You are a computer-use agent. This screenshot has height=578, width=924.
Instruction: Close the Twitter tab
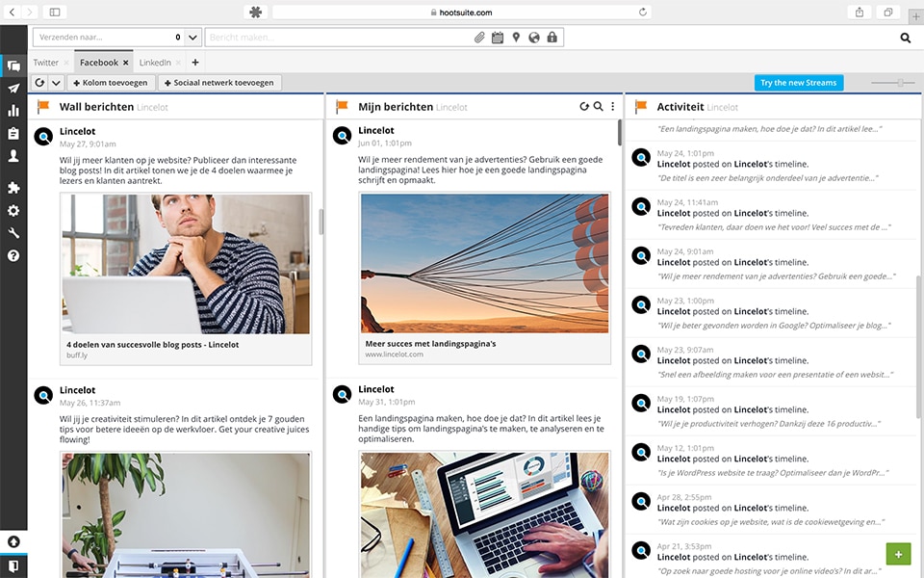click(66, 63)
